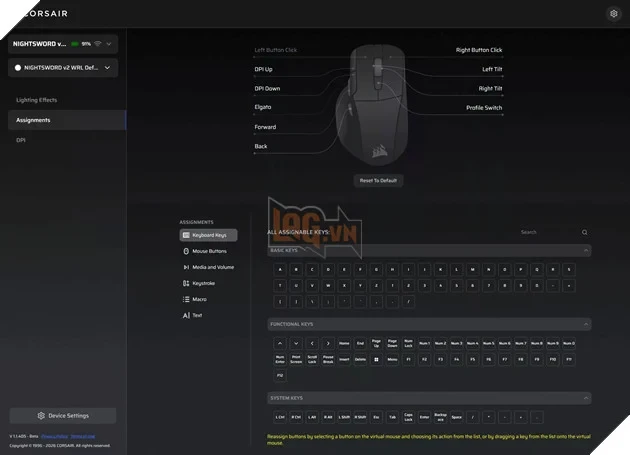Choose the Backspace system key
Screen dimensions: 630x455
441,418
